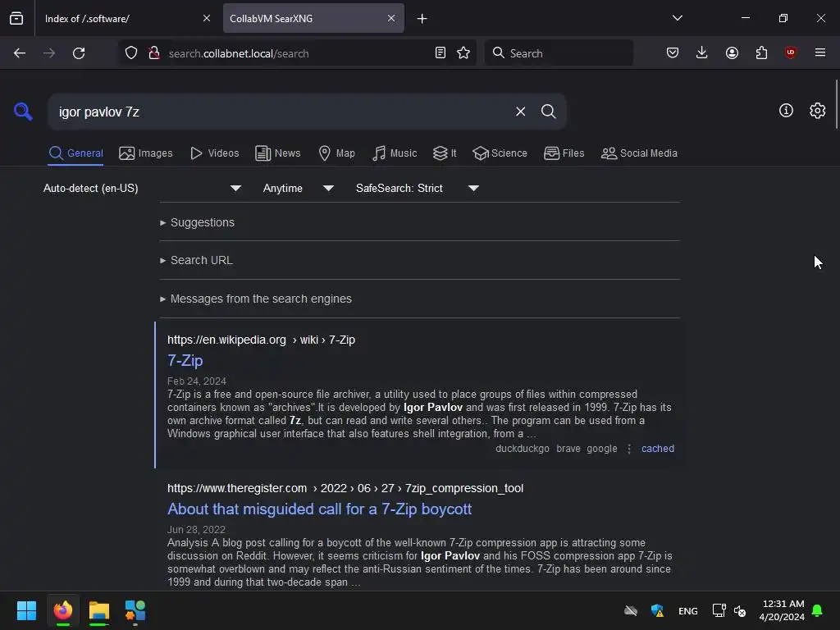Switch to Social Media category

tap(639, 153)
